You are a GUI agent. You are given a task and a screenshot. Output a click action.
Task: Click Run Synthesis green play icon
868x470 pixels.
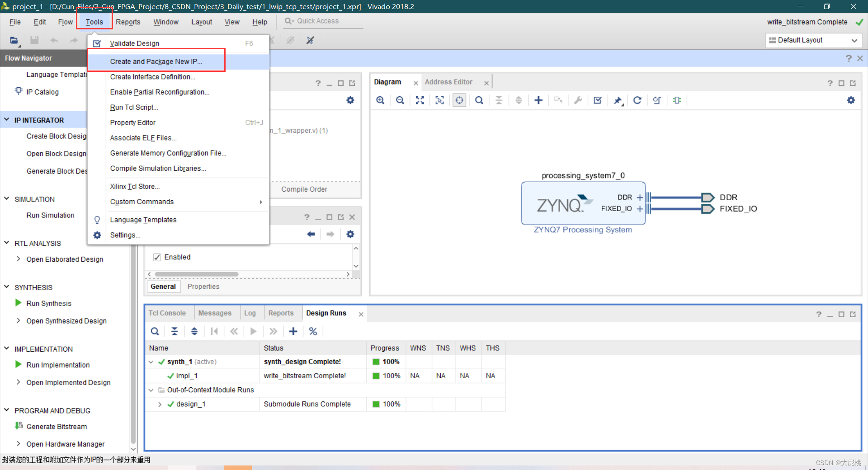tap(19, 303)
